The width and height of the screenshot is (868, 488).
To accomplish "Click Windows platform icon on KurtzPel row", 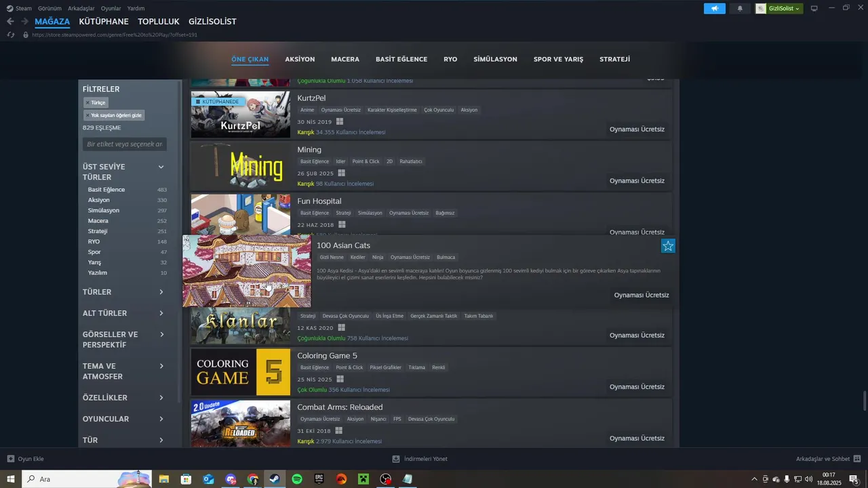I will [x=340, y=122].
